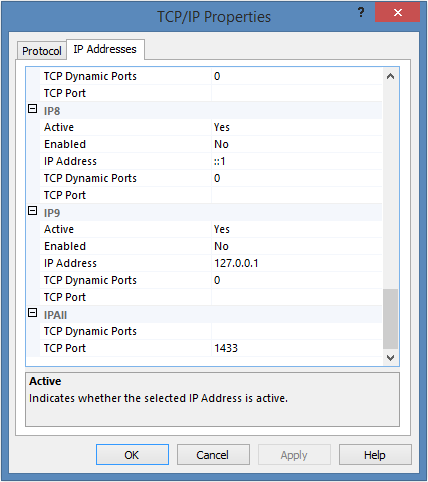Click the IPAll TCP Port field 1433
The width and height of the screenshot is (428, 482).
pos(297,348)
